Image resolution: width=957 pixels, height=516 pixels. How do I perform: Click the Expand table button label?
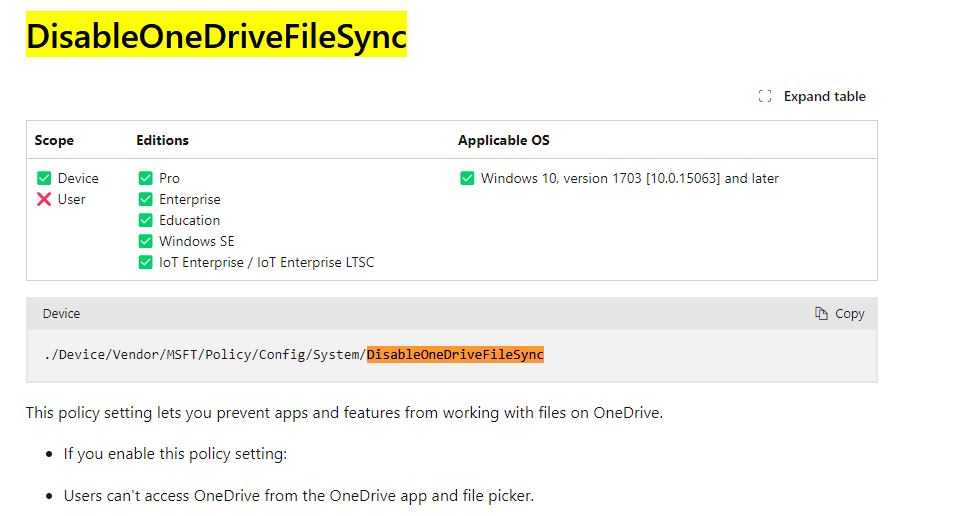point(825,96)
